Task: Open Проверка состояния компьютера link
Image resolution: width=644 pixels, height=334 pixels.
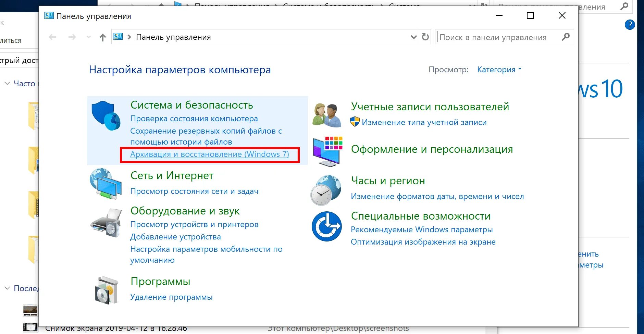Action: pyautogui.click(x=194, y=119)
